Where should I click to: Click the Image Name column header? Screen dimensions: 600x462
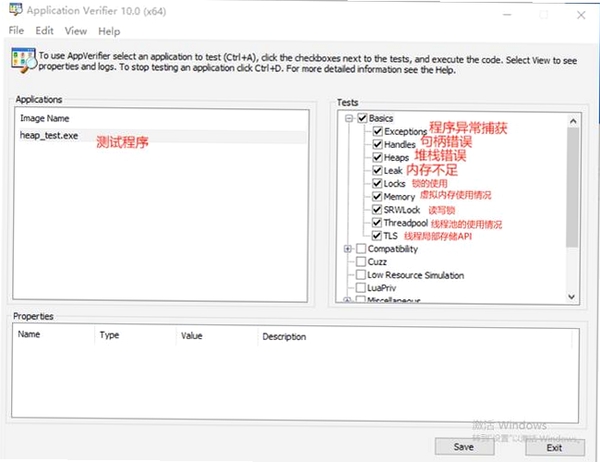(x=45, y=118)
